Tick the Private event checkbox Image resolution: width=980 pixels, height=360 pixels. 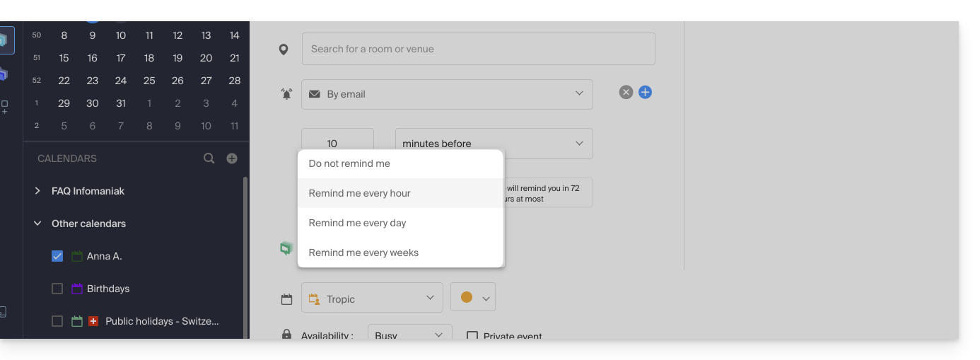(x=472, y=336)
